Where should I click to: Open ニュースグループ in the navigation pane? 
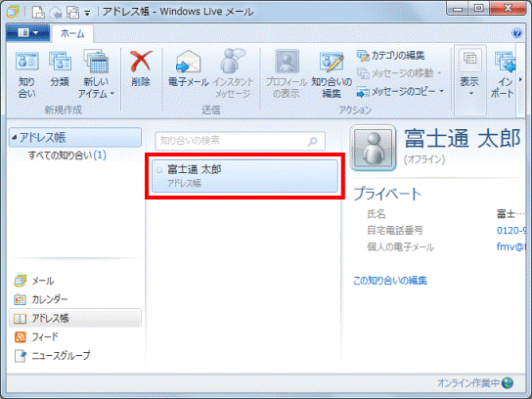click(x=52, y=356)
